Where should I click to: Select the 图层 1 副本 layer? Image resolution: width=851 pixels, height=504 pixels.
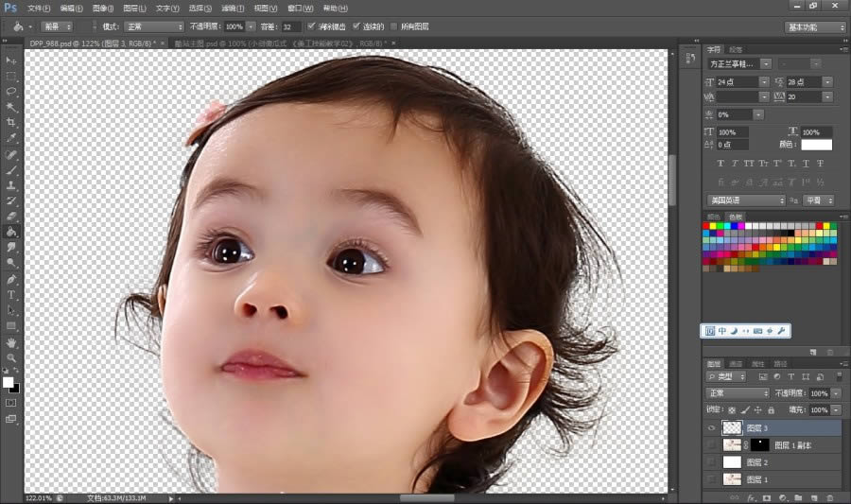tap(792, 445)
